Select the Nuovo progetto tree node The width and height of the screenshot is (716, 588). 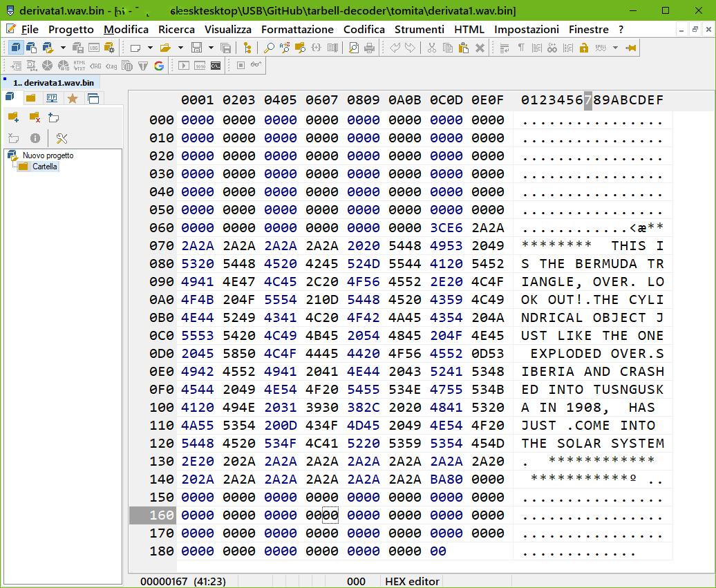point(48,155)
